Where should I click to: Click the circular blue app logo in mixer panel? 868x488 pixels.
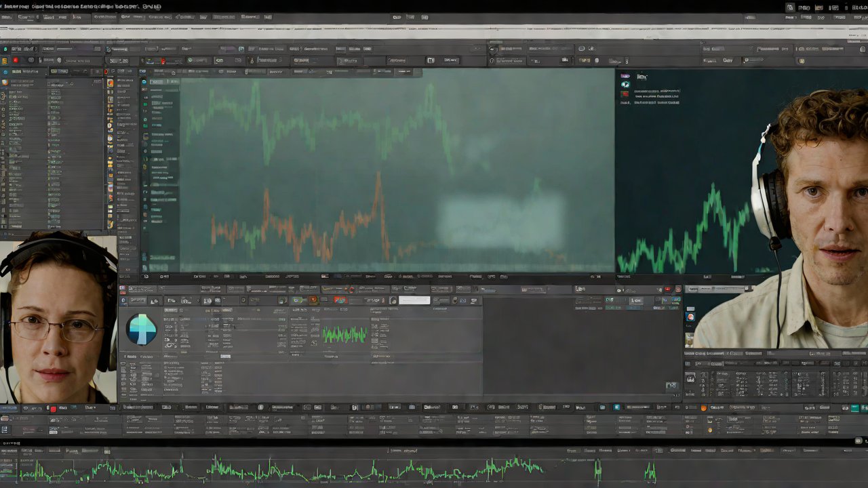[141, 330]
